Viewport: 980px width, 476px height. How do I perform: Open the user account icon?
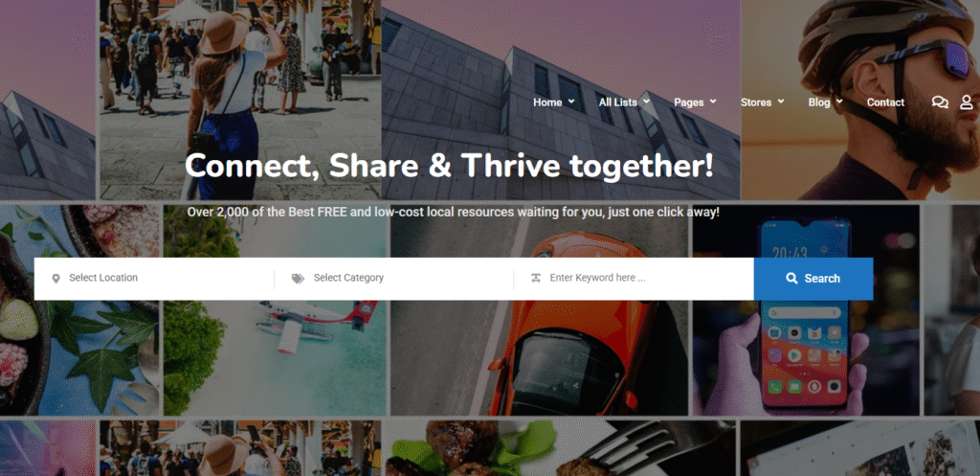point(967,102)
